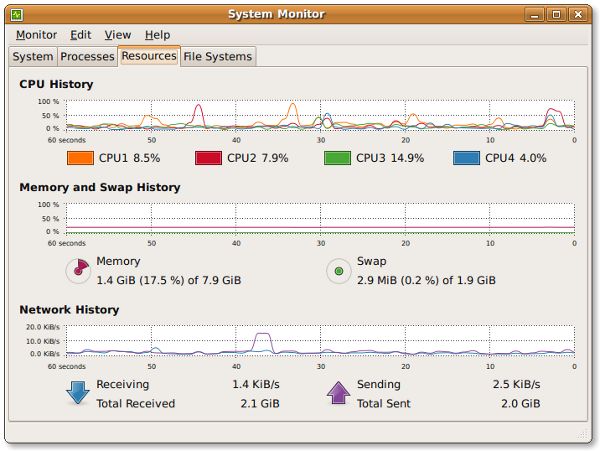This screenshot has width=600, height=451.
Task: Select the Resources tab
Action: pyautogui.click(x=149, y=56)
